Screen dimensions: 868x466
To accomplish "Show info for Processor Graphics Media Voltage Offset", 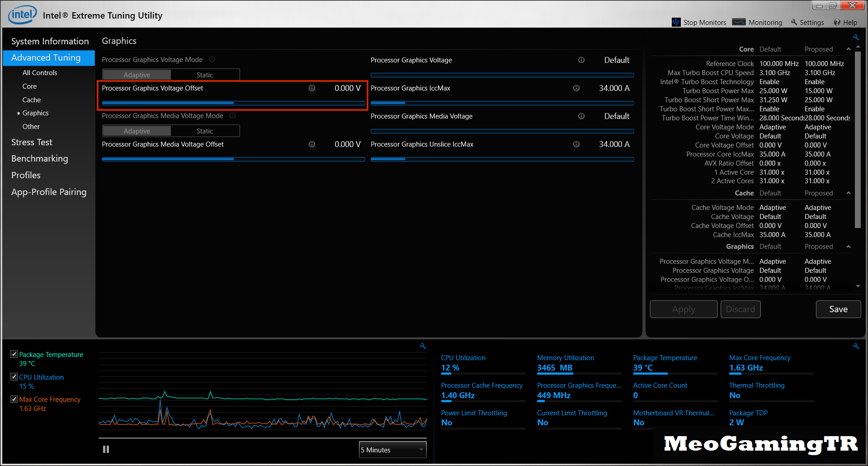I will (x=312, y=144).
